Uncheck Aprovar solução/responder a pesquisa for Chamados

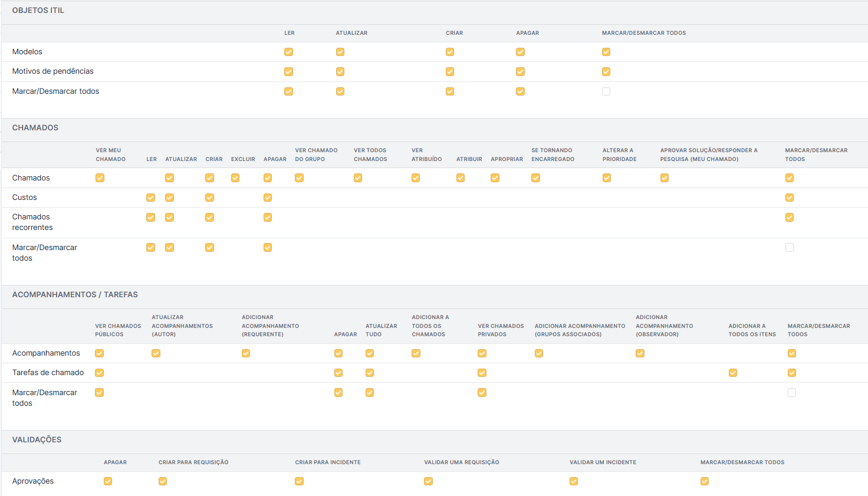point(665,178)
